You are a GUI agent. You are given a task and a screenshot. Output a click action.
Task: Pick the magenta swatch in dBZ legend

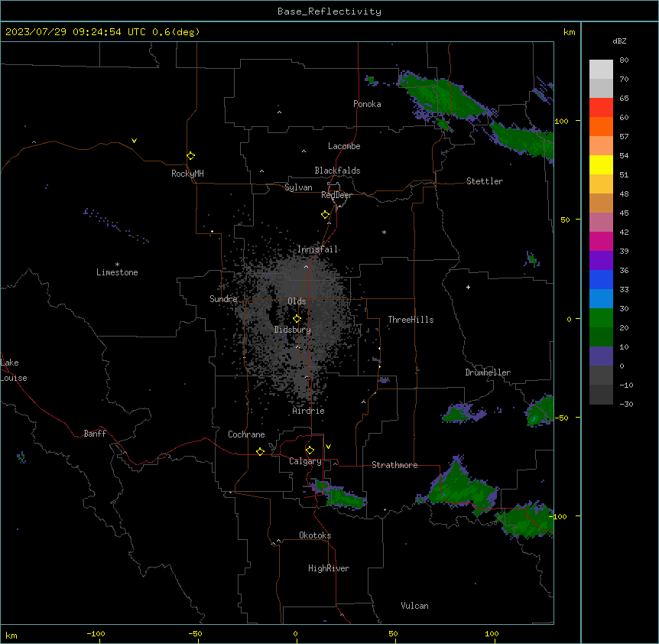tap(601, 241)
